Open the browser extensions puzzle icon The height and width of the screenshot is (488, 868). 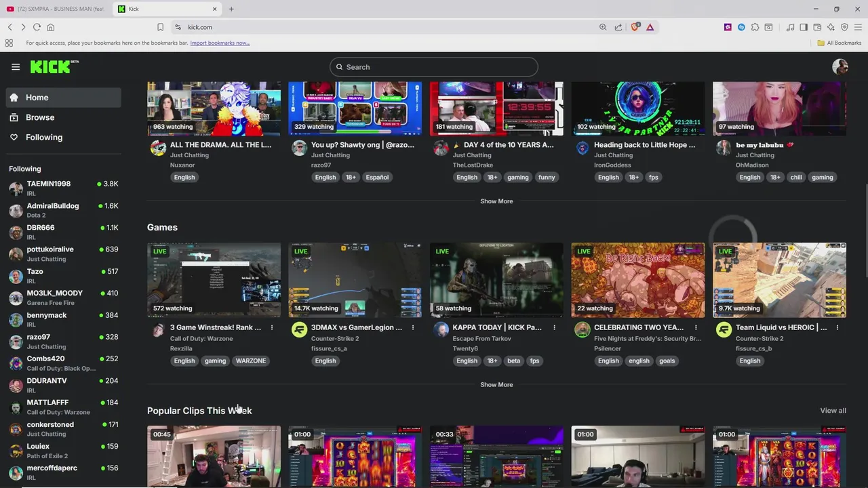(755, 27)
